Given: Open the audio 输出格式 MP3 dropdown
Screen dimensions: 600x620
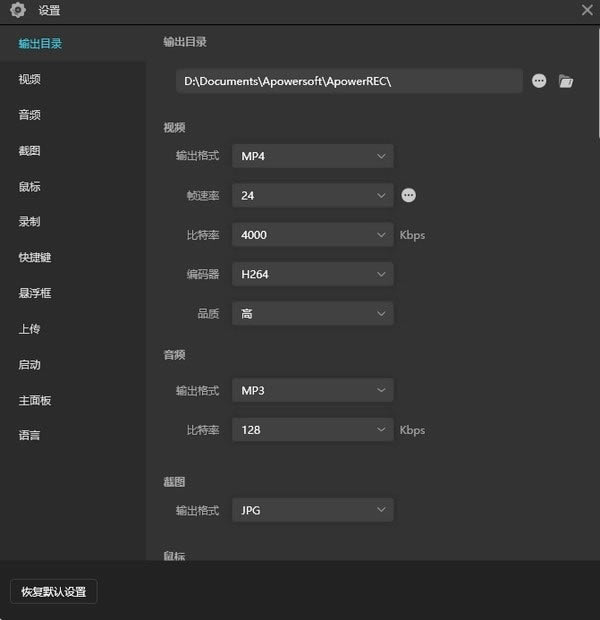Looking at the screenshot, I should pyautogui.click(x=312, y=390).
